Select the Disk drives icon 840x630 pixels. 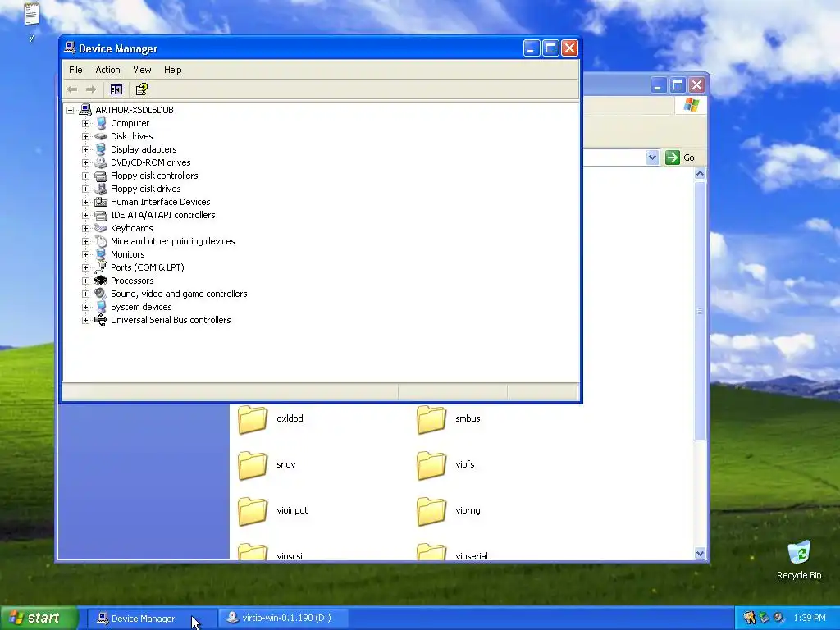coord(101,136)
